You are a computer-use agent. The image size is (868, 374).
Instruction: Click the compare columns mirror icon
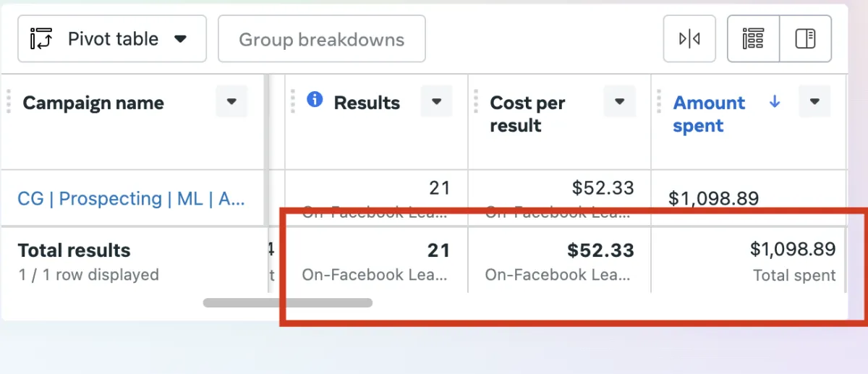coord(689,39)
